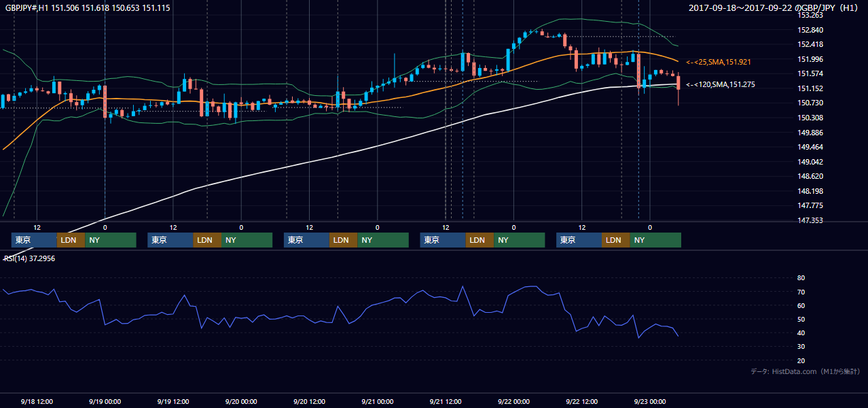
Task: Select the 148.620 price level
Action: 812,176
